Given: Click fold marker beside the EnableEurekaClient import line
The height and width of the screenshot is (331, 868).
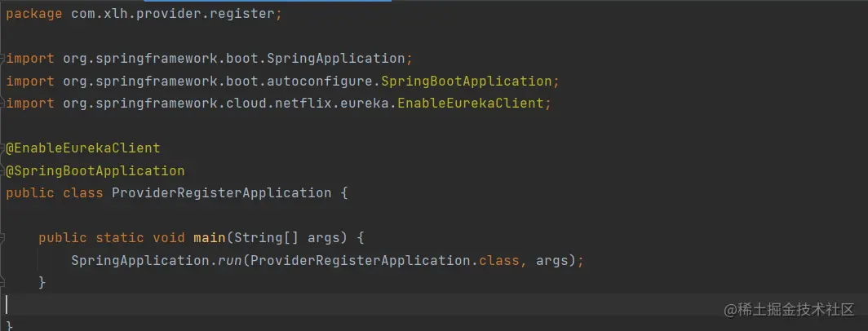Looking at the screenshot, I should tap(3, 104).
